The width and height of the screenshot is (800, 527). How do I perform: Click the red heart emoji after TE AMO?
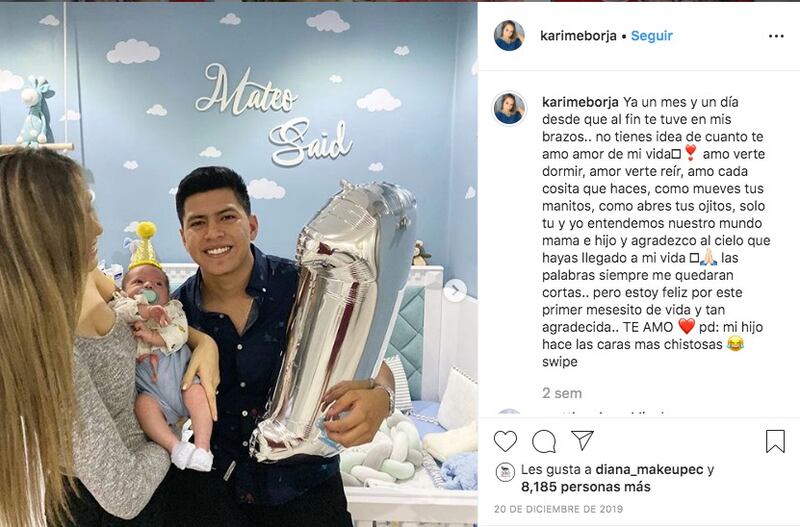pos(687,327)
